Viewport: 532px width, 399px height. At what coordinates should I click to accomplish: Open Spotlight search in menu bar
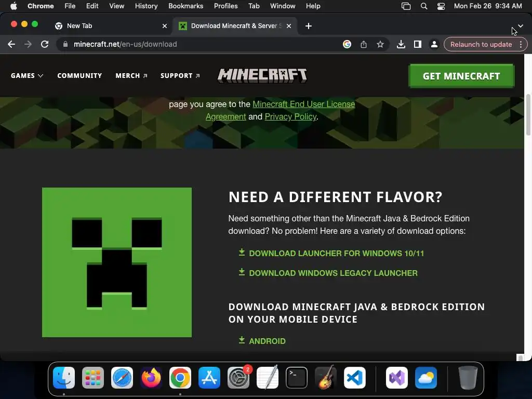(424, 6)
